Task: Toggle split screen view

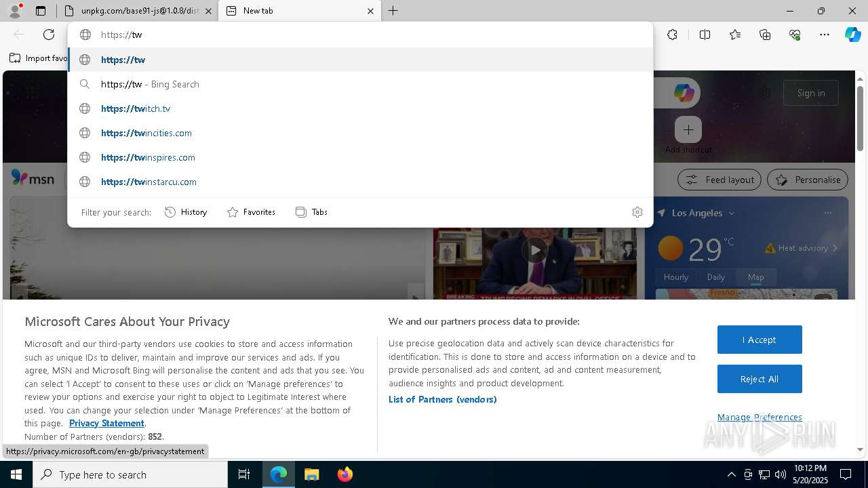Action: tap(705, 35)
